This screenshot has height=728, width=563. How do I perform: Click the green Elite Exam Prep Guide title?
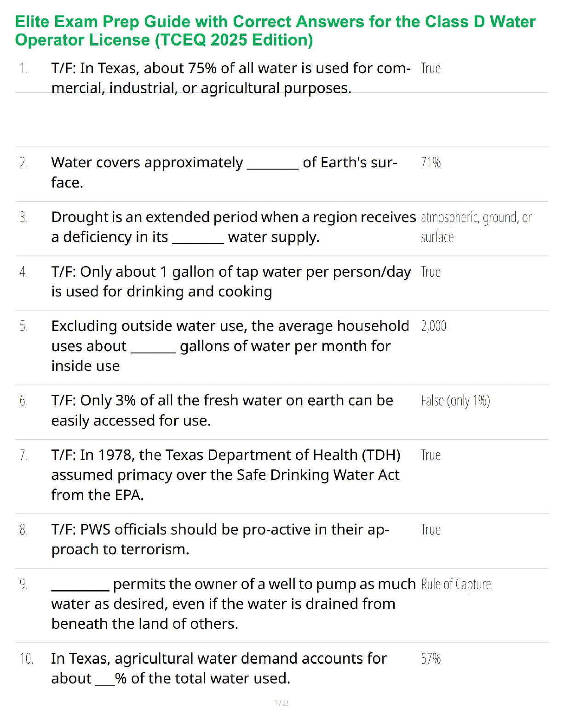[x=275, y=31]
